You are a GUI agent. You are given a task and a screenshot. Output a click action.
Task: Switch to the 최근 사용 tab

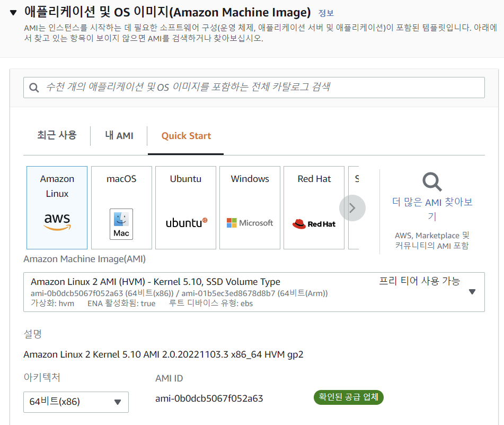point(57,135)
